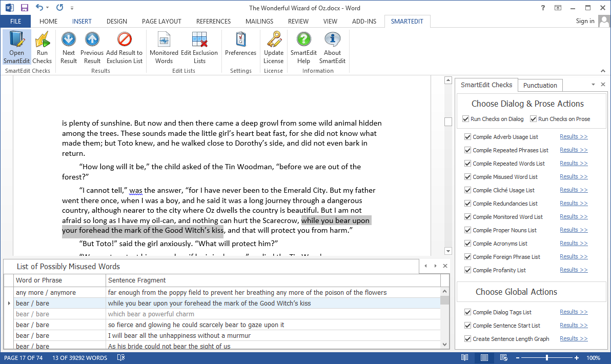Click results panel next arrow
This screenshot has height=364, width=611.
pos(435,266)
